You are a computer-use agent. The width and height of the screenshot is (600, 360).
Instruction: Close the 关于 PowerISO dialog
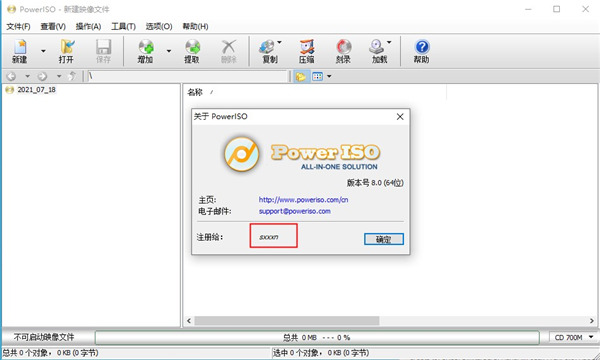click(400, 116)
